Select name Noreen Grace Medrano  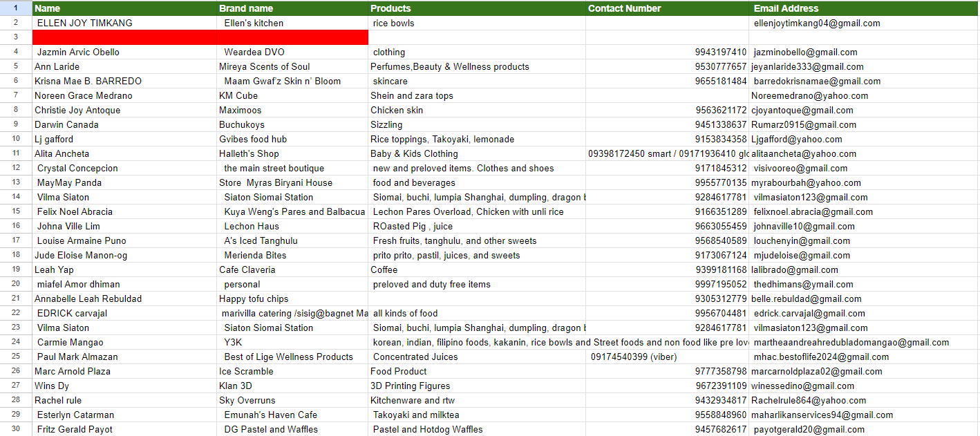(124, 95)
